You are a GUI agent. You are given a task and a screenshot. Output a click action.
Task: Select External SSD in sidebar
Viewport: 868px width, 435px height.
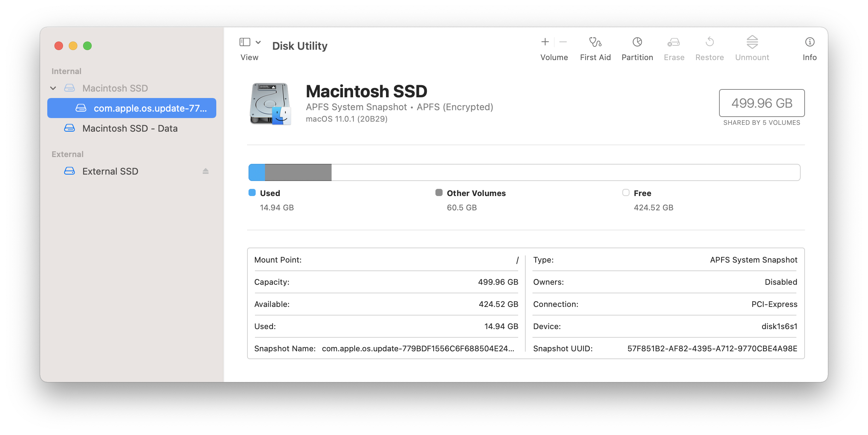(x=110, y=171)
